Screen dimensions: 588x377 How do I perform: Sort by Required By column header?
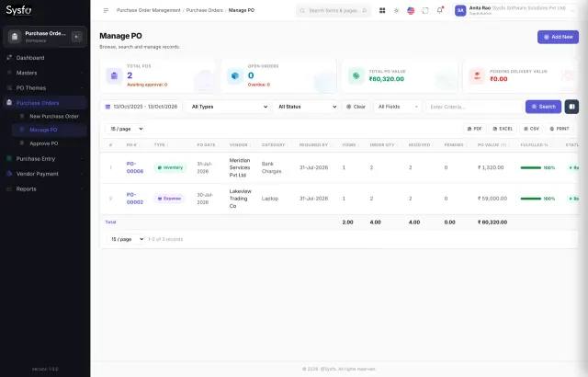click(x=313, y=144)
